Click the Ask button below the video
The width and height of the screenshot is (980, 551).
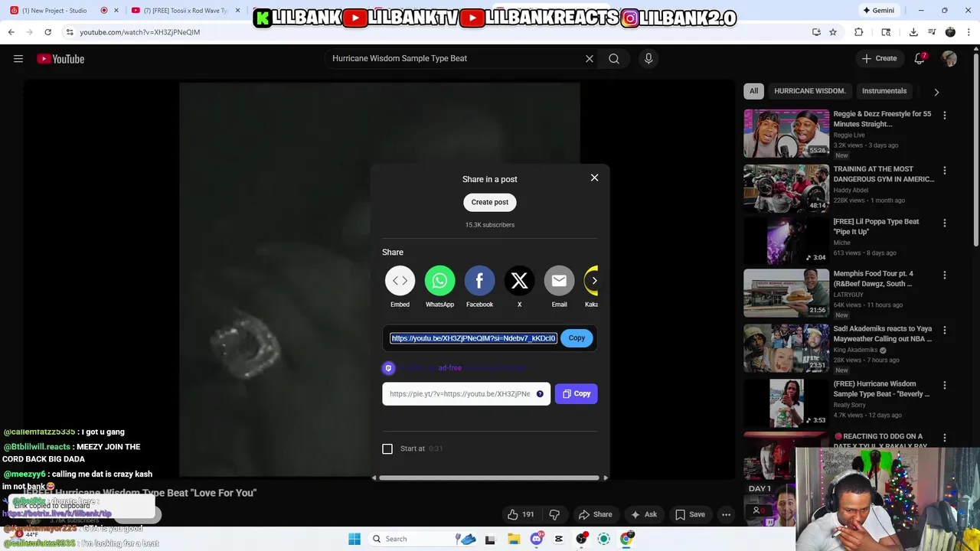tap(643, 514)
